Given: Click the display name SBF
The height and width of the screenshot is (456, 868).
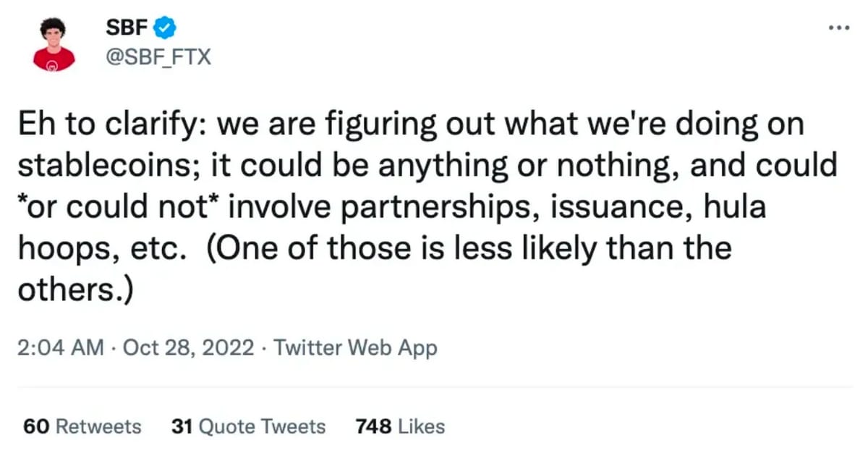Looking at the screenshot, I should 129,28.
